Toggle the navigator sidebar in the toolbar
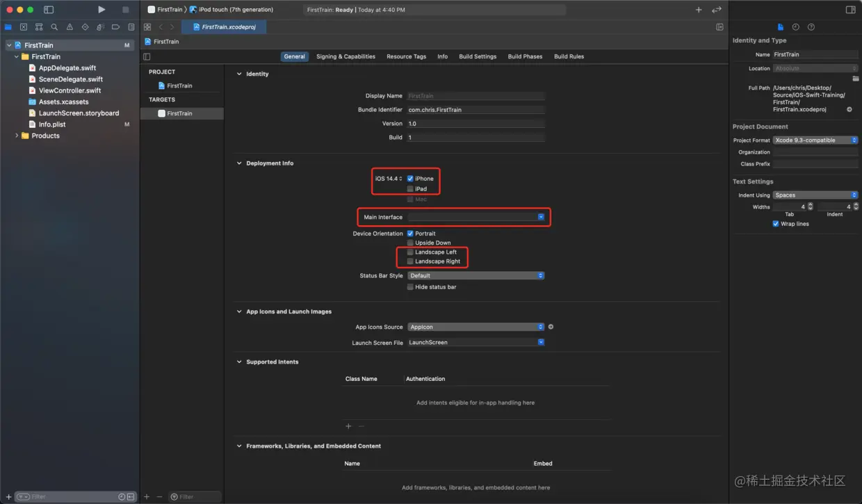Image resolution: width=862 pixels, height=504 pixels. point(49,10)
